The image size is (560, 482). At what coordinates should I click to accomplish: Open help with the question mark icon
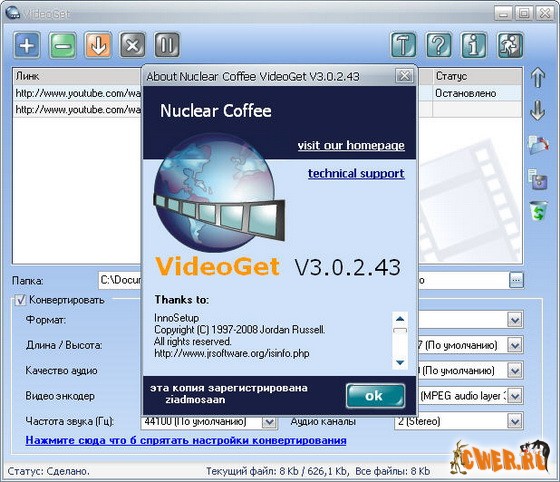pyautogui.click(x=439, y=45)
